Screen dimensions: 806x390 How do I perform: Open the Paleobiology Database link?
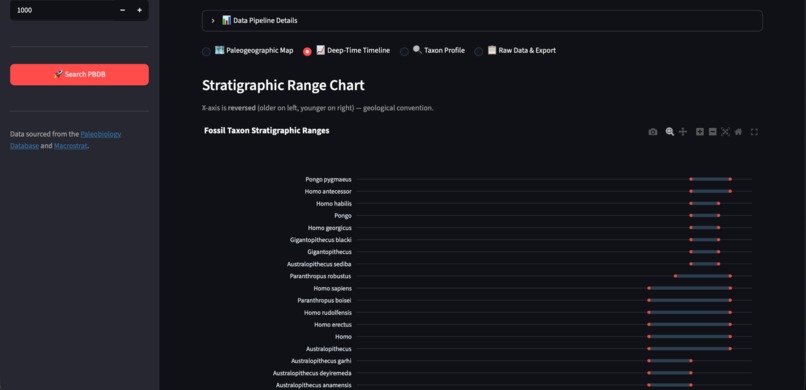tap(101, 134)
